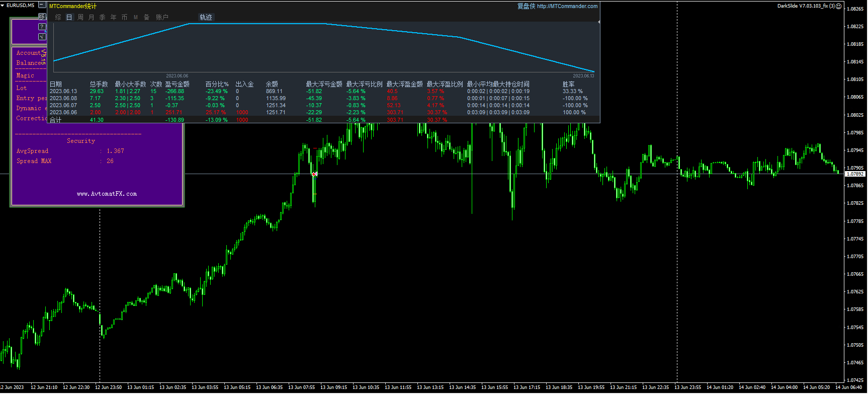Click the 移 move panel icon
Image resolution: width=868 pixels, height=394 pixels.
coord(42,17)
